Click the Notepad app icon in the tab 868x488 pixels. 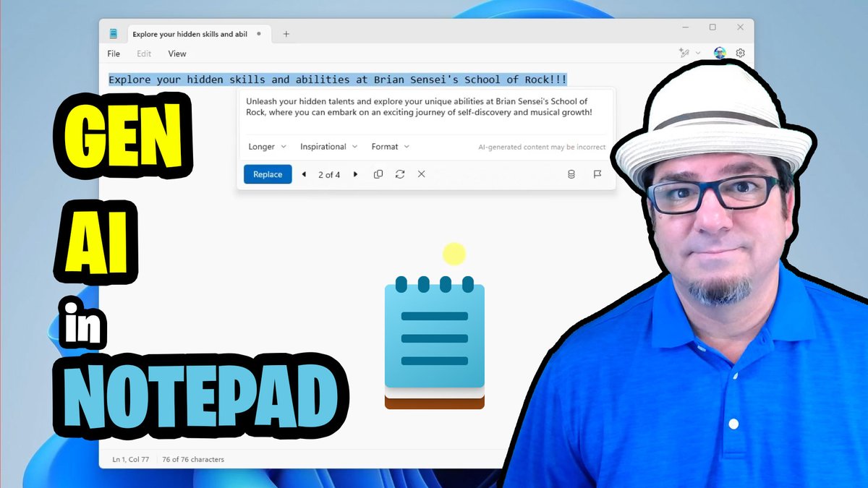[114, 34]
